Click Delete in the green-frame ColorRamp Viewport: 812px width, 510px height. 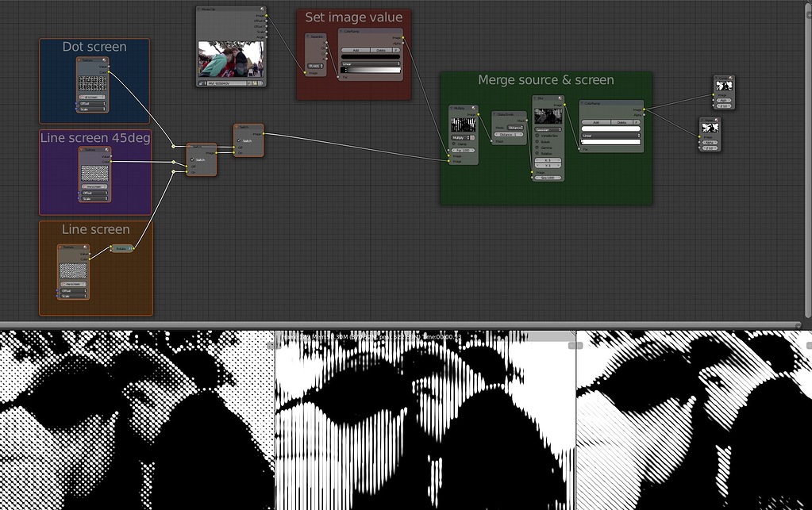(x=622, y=122)
